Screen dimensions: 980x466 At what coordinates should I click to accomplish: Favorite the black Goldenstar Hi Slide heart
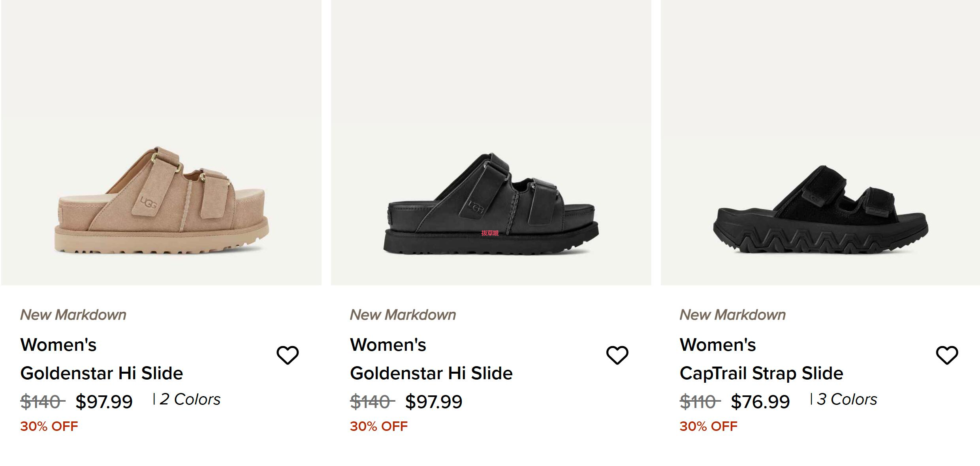tap(617, 355)
